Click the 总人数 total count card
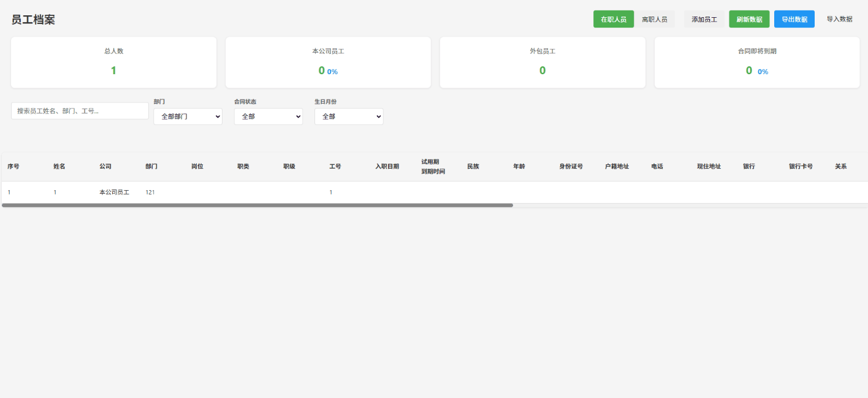The height and width of the screenshot is (398, 868). pos(113,61)
